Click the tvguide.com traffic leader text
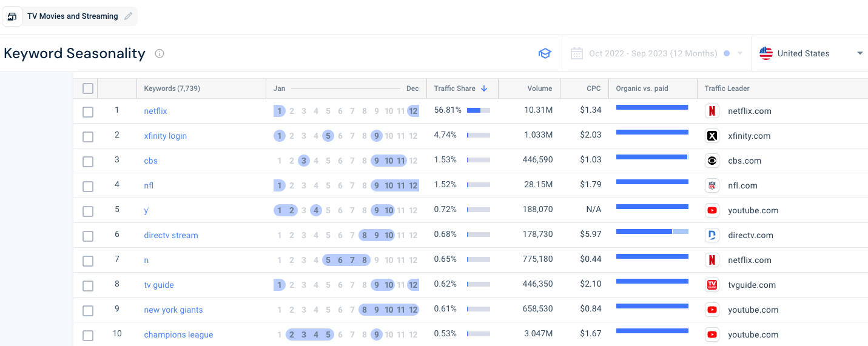 pyautogui.click(x=752, y=285)
